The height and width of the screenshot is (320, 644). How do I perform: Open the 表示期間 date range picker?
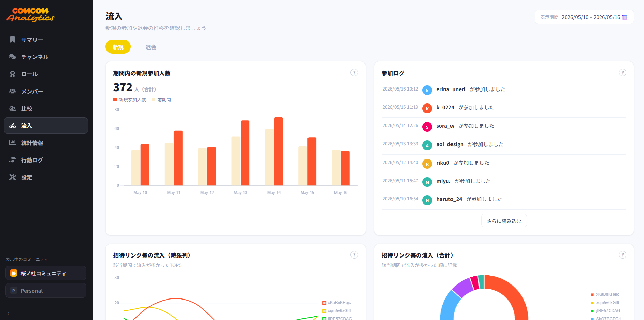(x=584, y=17)
